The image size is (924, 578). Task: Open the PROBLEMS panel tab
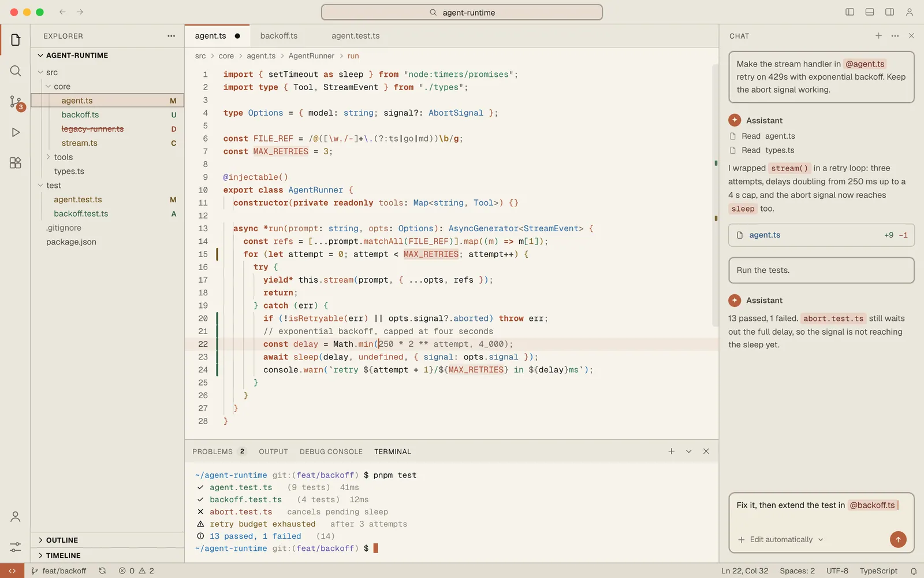(219, 451)
